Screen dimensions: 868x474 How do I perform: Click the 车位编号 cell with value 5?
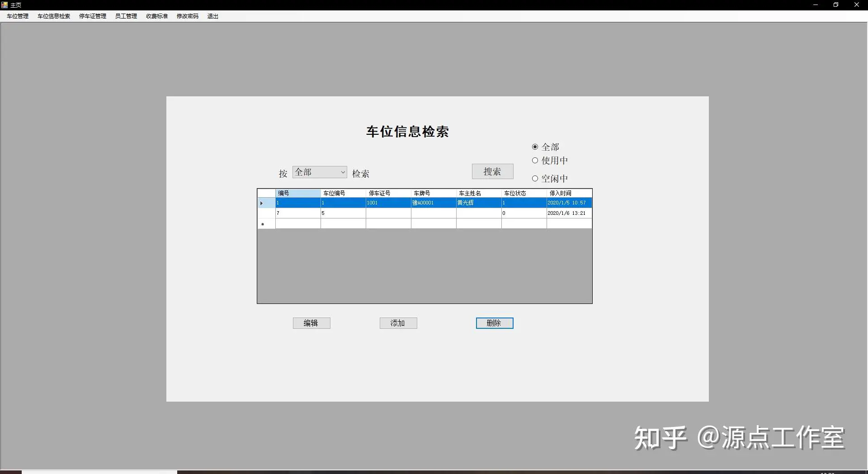pos(343,213)
